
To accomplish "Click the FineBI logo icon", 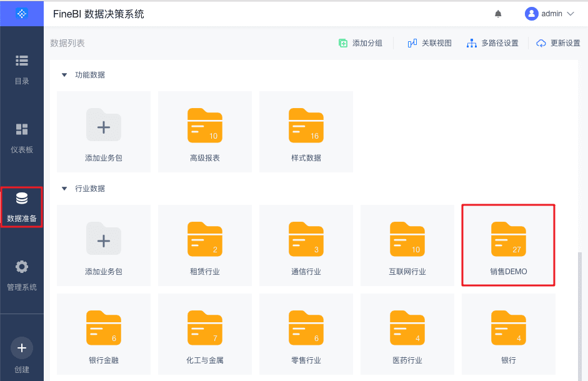I will pos(22,14).
